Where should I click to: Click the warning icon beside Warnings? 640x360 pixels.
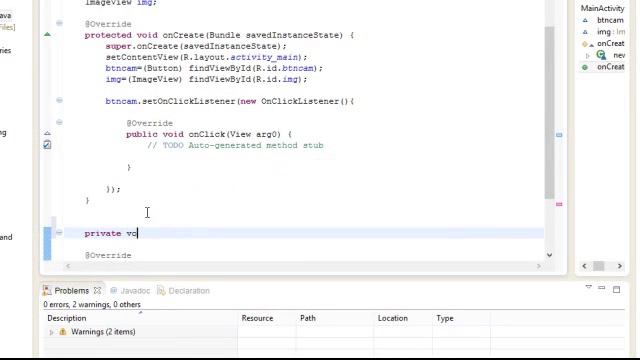tap(62, 332)
